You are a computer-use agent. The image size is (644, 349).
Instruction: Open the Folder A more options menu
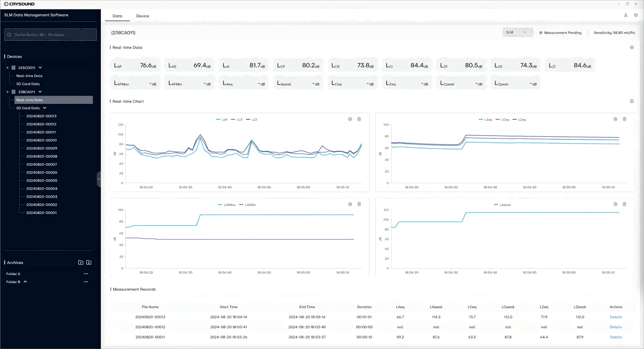[x=86, y=274]
